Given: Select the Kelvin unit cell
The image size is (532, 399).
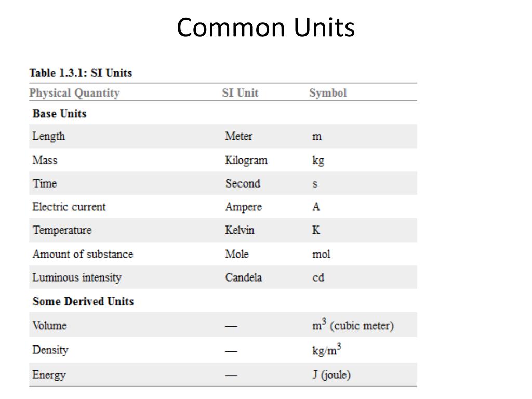Looking at the screenshot, I should [240, 230].
